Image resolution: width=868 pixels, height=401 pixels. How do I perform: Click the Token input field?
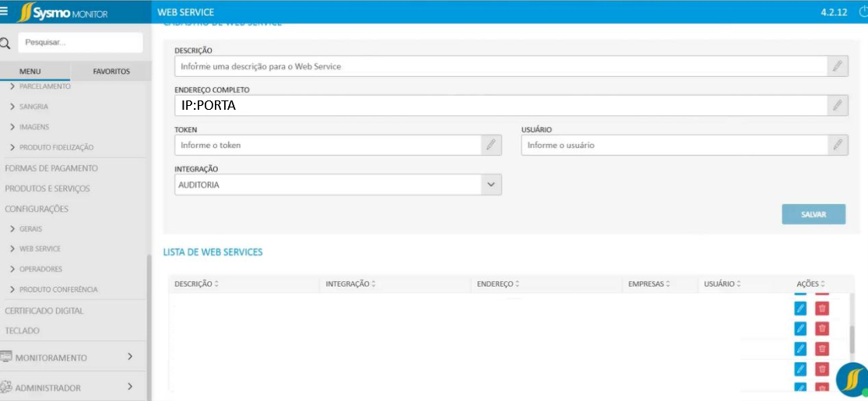coord(329,145)
